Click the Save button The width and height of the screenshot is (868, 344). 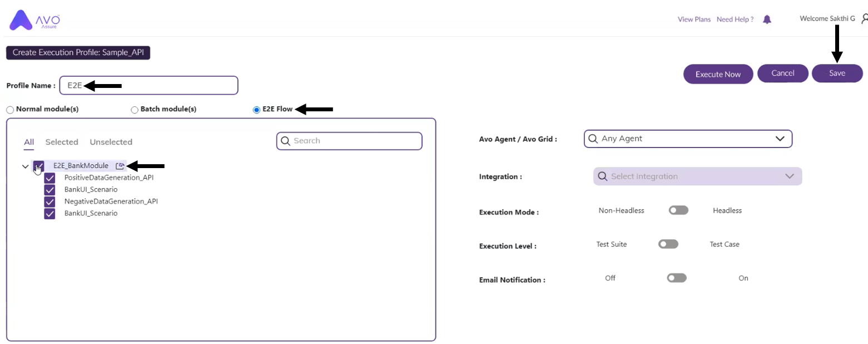pos(837,73)
